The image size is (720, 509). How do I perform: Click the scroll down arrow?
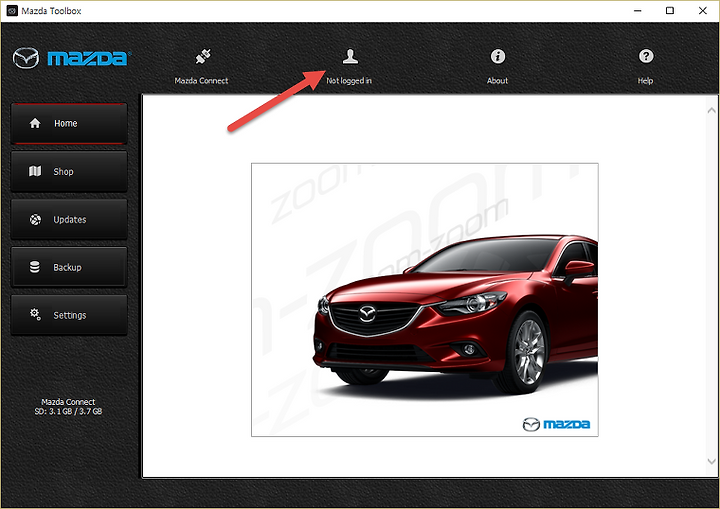[x=711, y=461]
